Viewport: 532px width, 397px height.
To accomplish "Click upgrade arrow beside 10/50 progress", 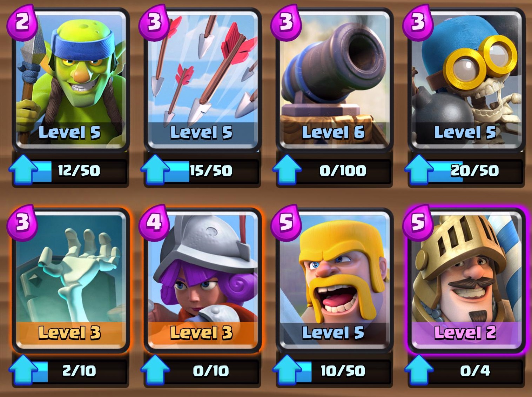I will coord(287,370).
